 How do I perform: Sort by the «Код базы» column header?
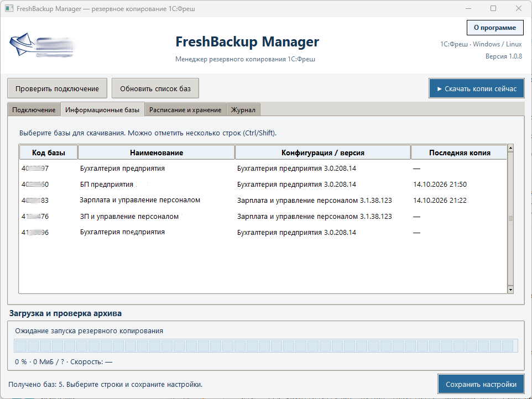[49, 153]
